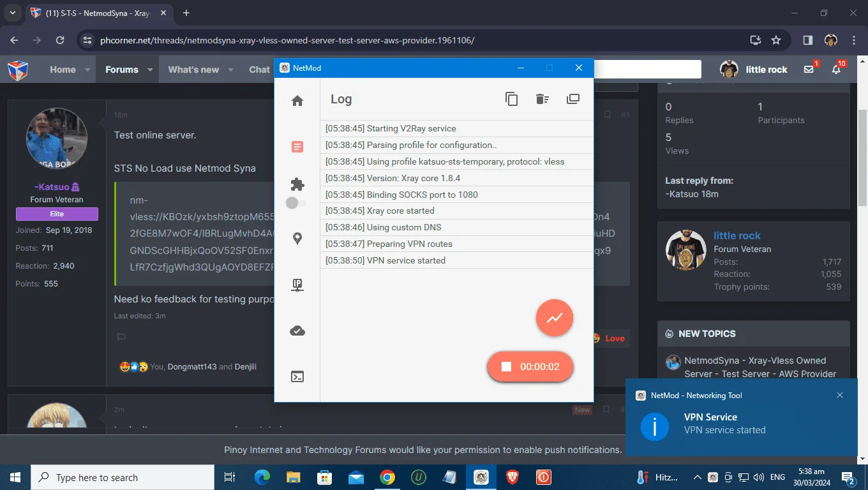
Task: Open the cloud check icon in NetMod sidebar
Action: [297, 330]
